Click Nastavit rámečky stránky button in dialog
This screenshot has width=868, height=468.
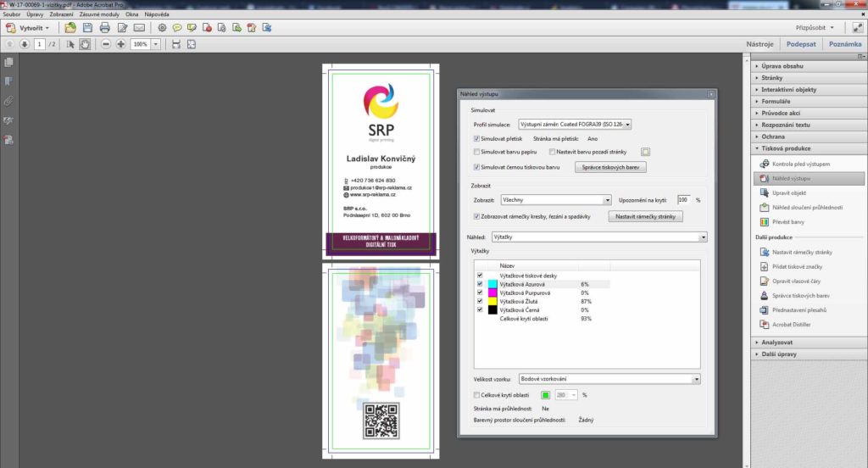coord(645,216)
